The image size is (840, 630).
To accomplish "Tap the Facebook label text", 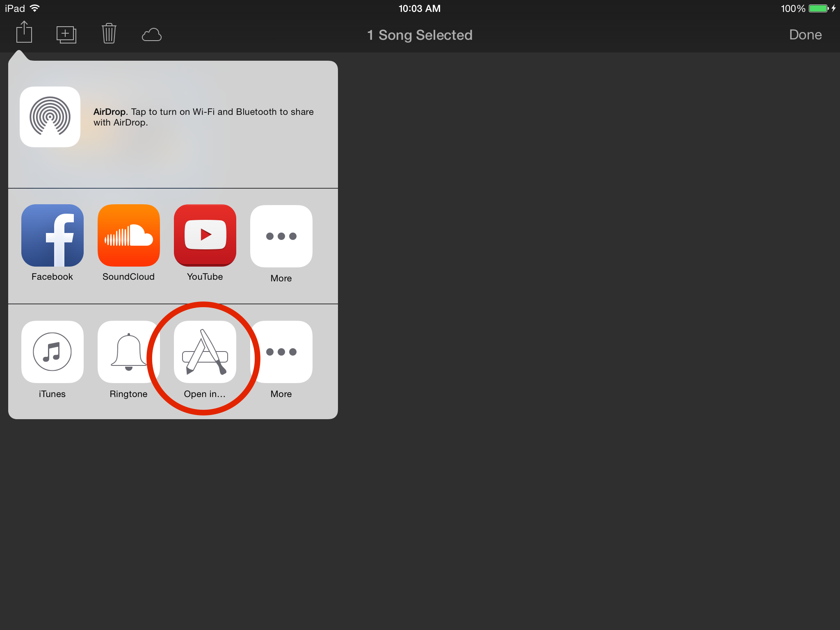I will click(x=52, y=277).
